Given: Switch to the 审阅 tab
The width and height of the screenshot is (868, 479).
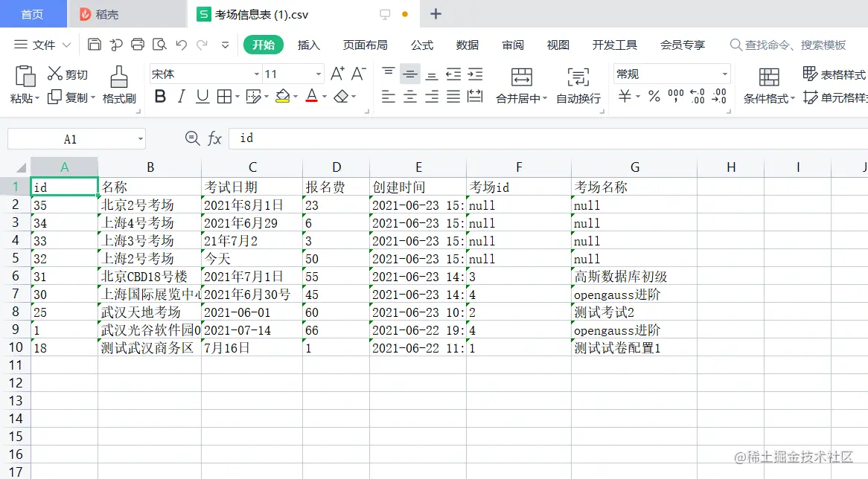Looking at the screenshot, I should [513, 45].
